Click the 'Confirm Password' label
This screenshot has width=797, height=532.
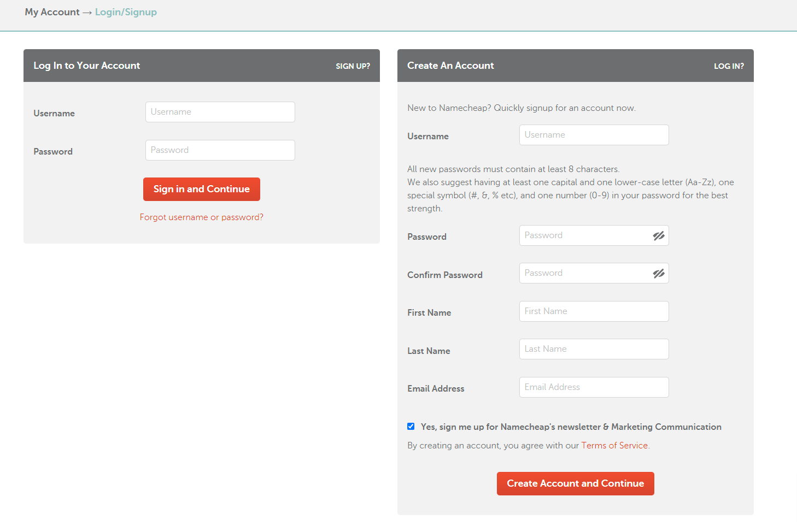click(445, 275)
